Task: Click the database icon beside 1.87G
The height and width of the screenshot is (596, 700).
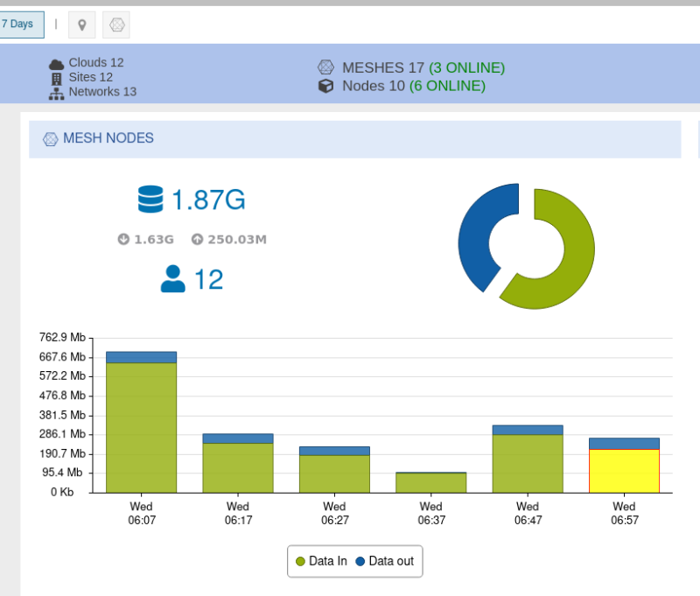Action: click(150, 200)
